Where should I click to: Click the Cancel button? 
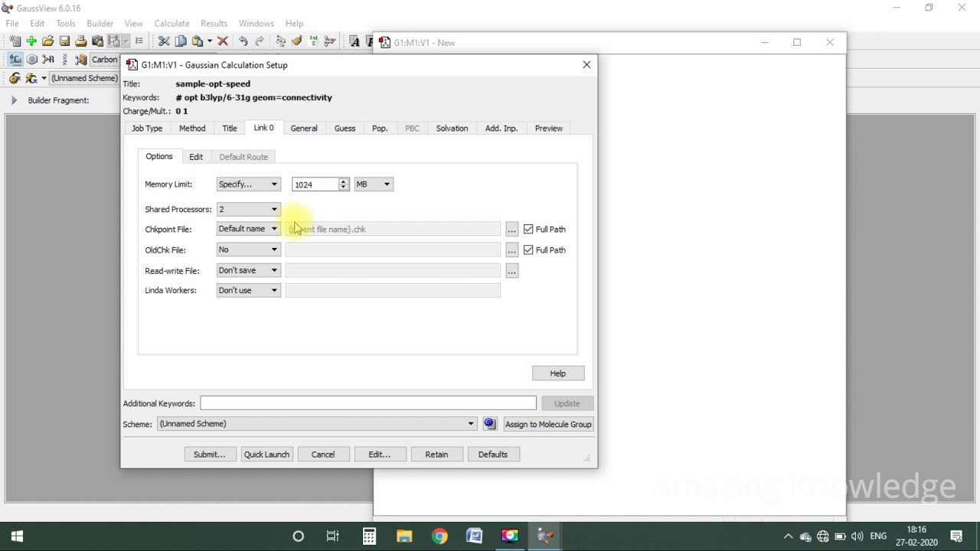(323, 455)
